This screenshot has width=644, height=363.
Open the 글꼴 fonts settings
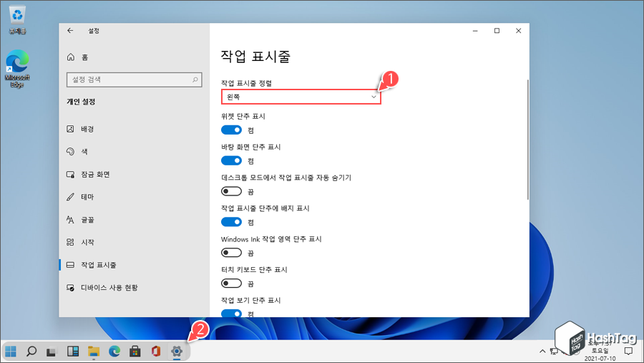[x=135, y=220]
